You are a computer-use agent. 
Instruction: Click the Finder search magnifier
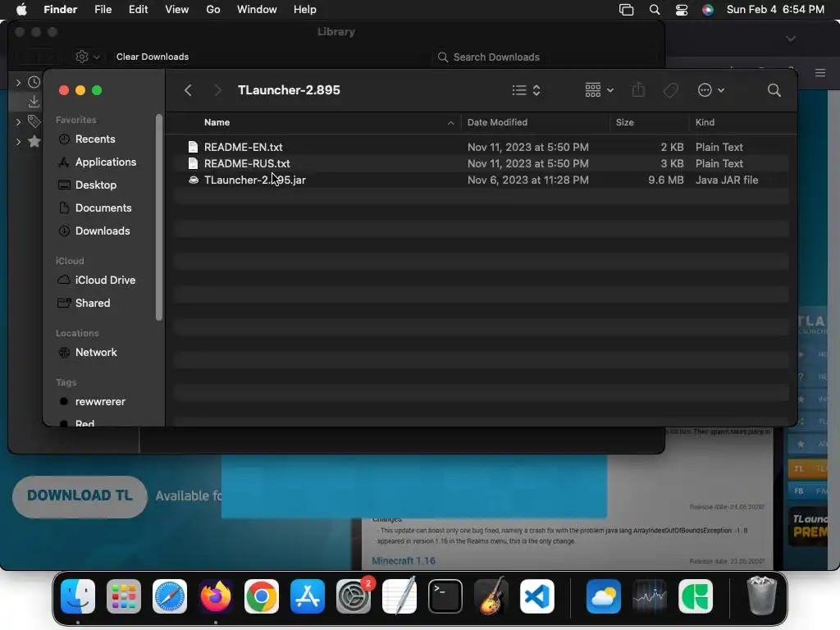tap(774, 90)
